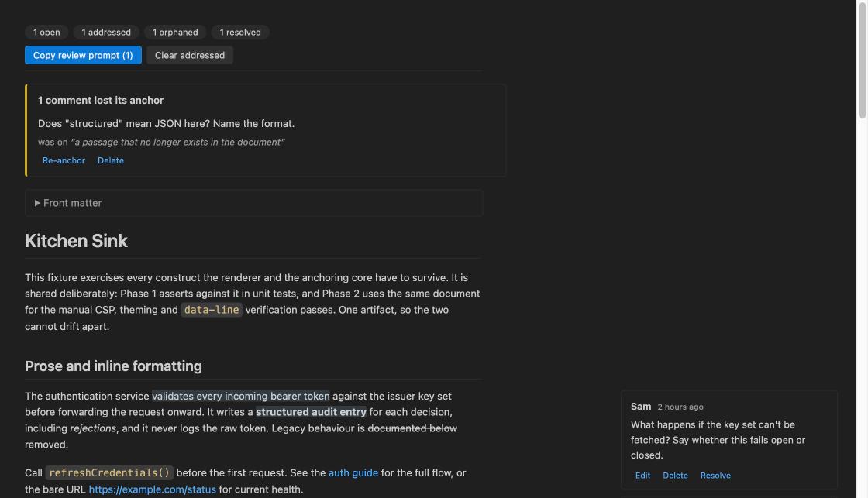Viewport: 868px width, 498px height.
Task: Open the https://example.com/status URL
Action: pos(152,489)
